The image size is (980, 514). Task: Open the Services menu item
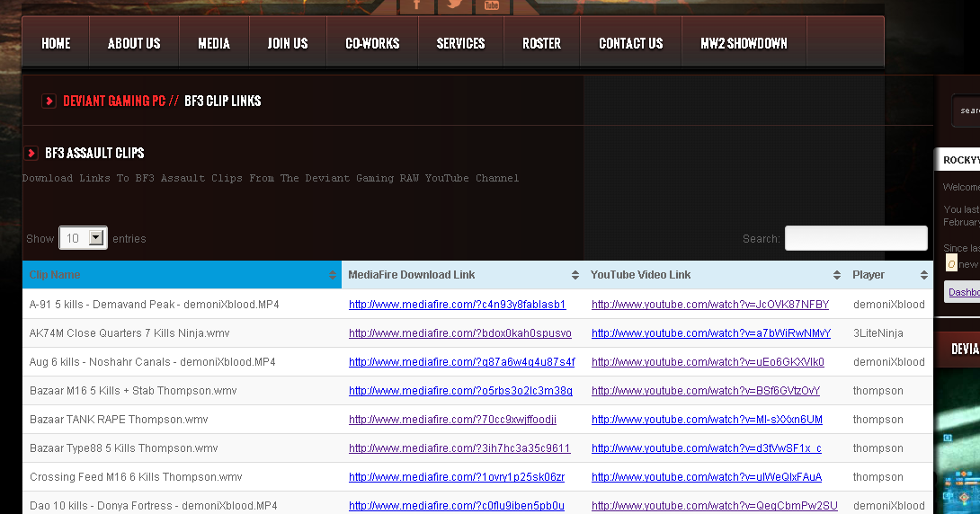(460, 43)
